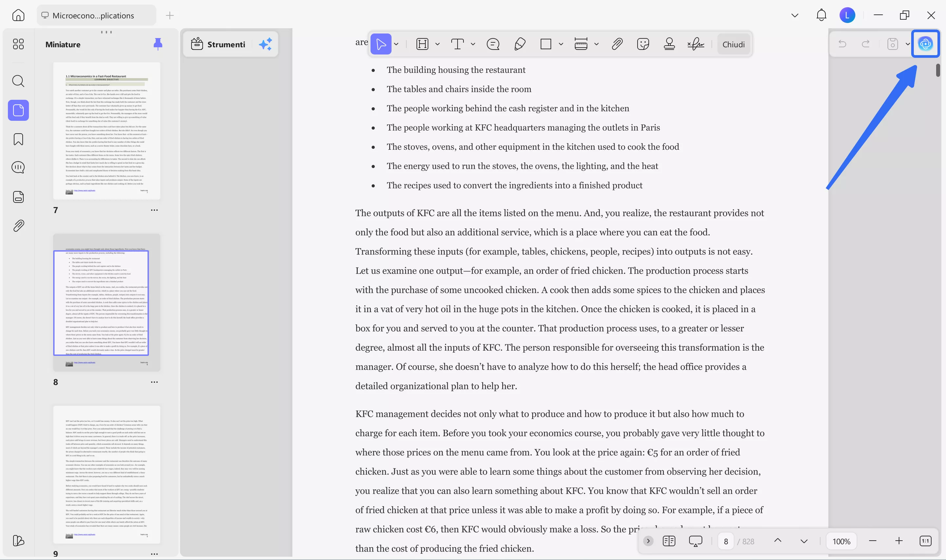Expand the save options dropdown arrow
Screen dimensions: 946x560
907,44
